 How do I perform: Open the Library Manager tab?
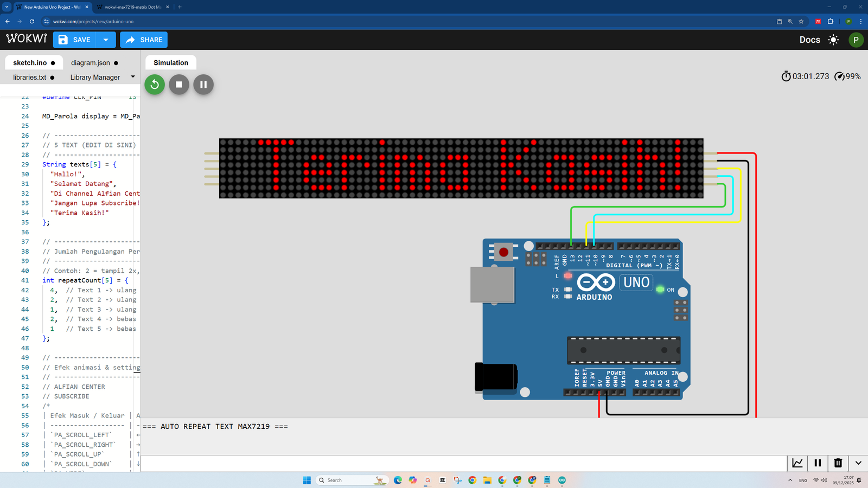click(x=95, y=78)
